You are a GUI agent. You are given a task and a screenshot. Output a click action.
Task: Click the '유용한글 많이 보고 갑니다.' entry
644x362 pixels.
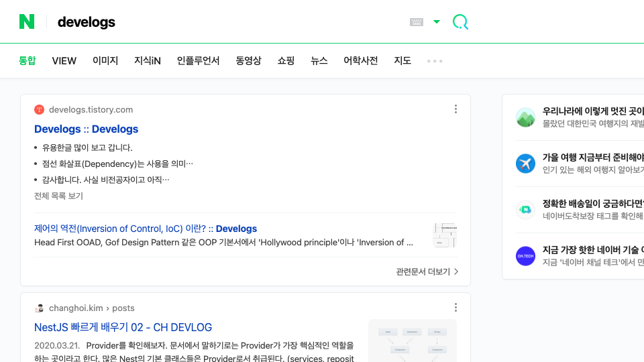(x=87, y=147)
